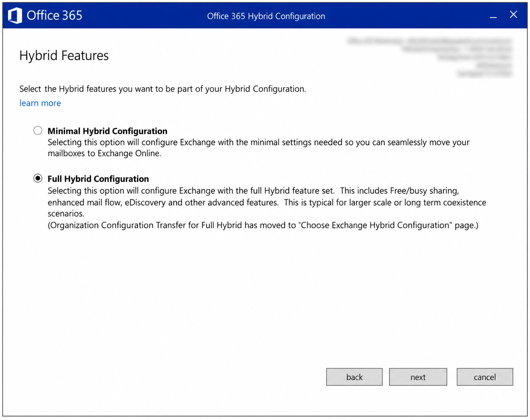Click the Full Hybrid Configuration label

tap(98, 179)
